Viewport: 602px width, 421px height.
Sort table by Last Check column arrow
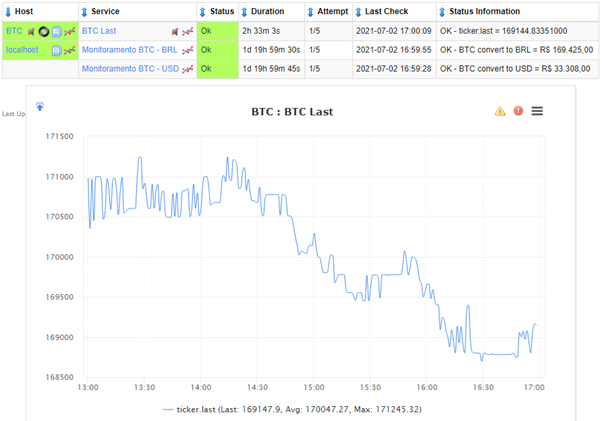point(358,12)
